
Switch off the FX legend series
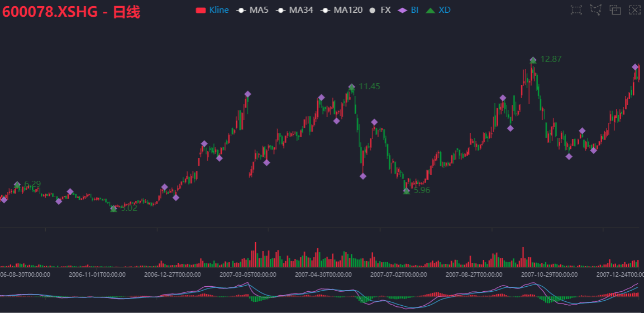(380, 10)
